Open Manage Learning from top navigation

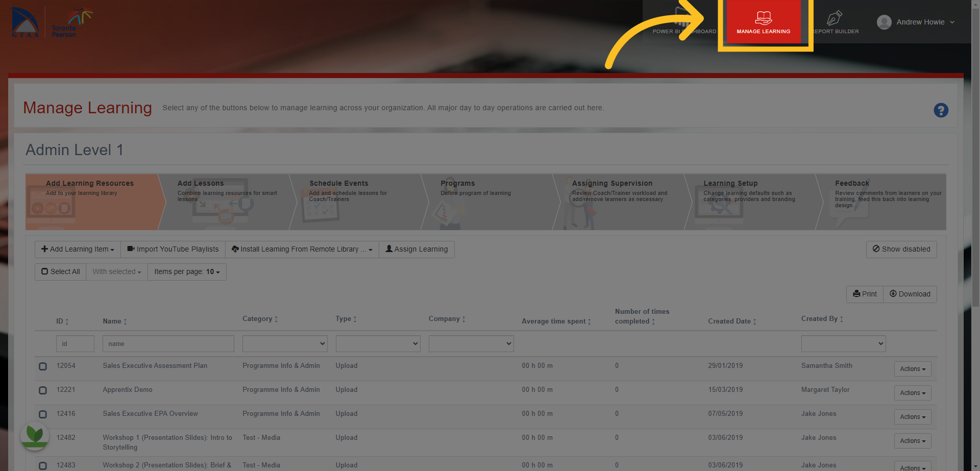coord(764,22)
